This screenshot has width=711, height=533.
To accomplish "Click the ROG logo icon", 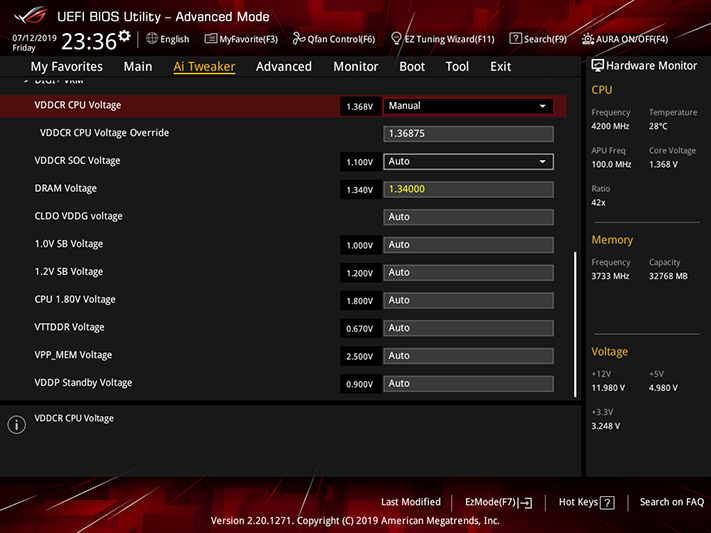I will (30, 16).
